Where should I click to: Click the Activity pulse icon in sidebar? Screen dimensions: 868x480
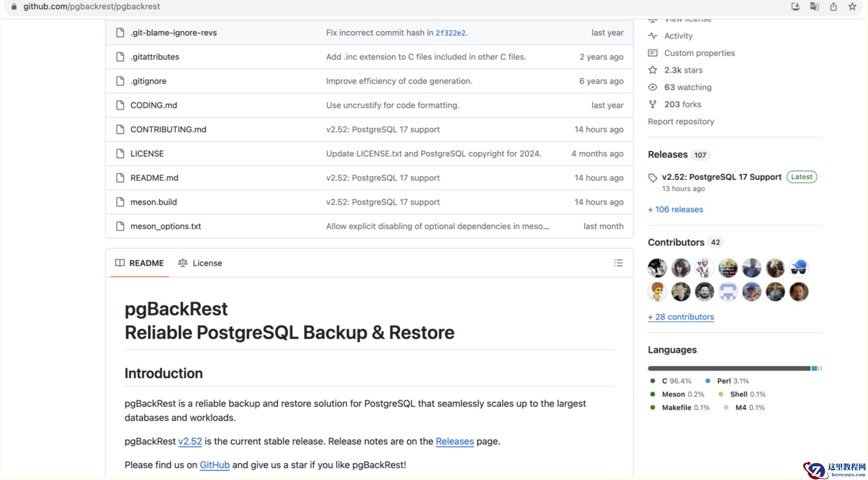653,36
